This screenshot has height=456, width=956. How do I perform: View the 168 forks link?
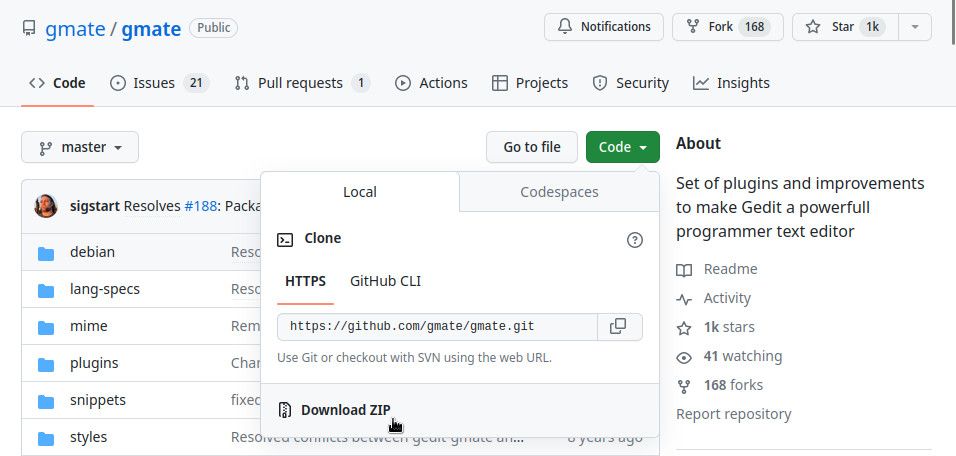[x=719, y=385]
